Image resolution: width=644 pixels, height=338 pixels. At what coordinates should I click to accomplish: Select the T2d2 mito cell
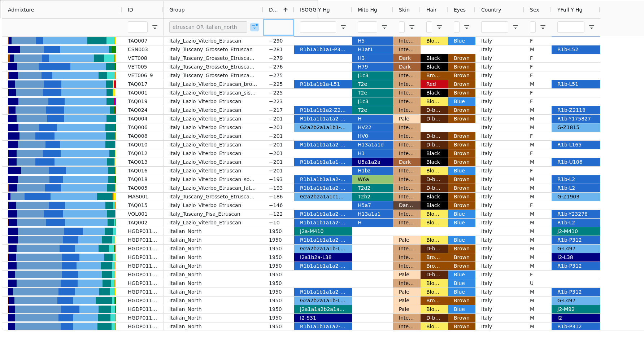click(373, 188)
